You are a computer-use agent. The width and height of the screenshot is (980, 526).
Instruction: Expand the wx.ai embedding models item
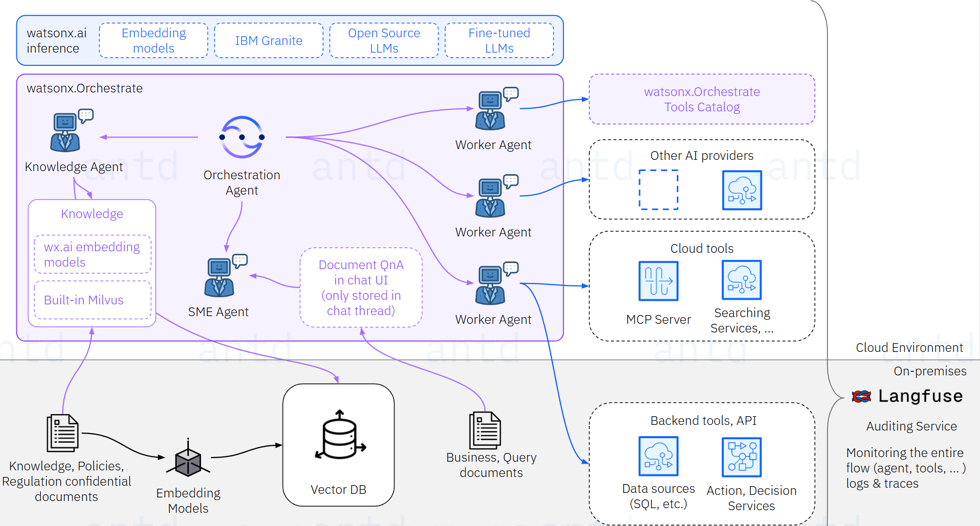pyautogui.click(x=92, y=254)
